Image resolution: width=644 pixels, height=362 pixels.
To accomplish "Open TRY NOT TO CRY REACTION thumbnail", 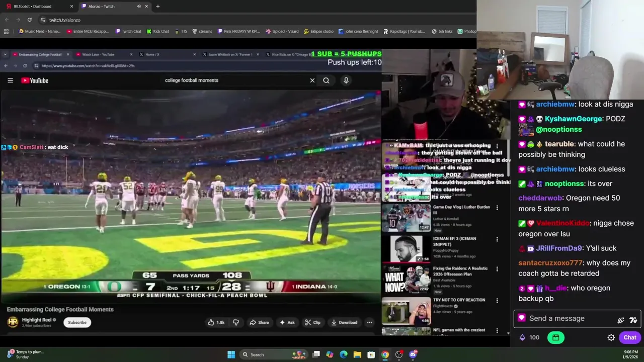I will point(406,310).
